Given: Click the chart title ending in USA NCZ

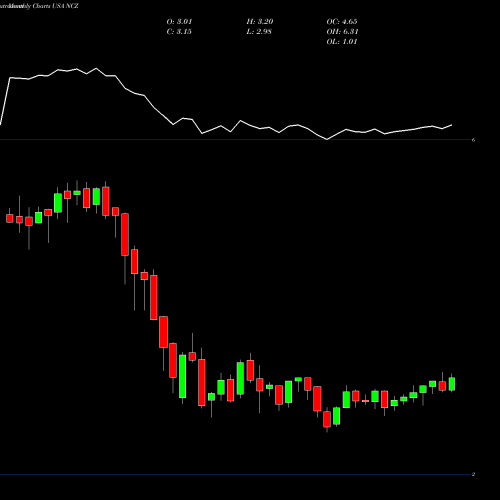Looking at the screenshot, I should (39, 6).
